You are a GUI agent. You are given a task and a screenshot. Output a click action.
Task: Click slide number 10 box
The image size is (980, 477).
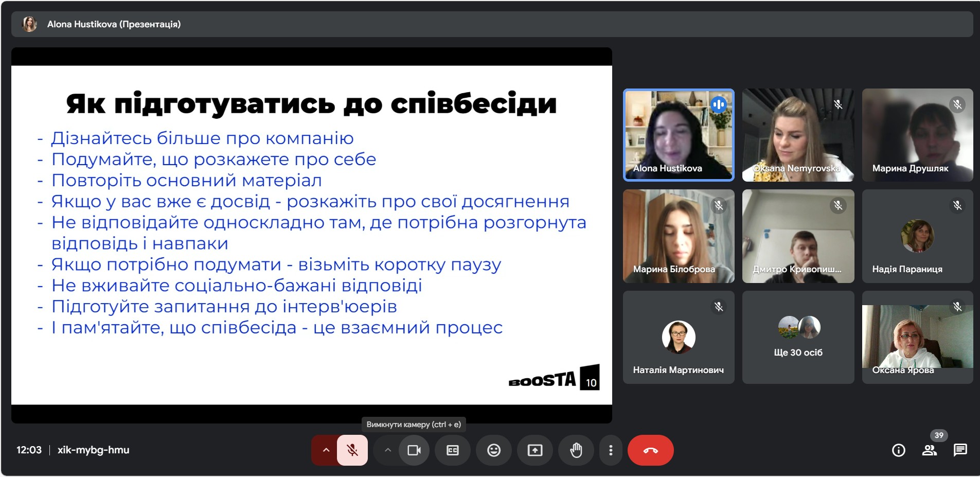click(x=590, y=378)
